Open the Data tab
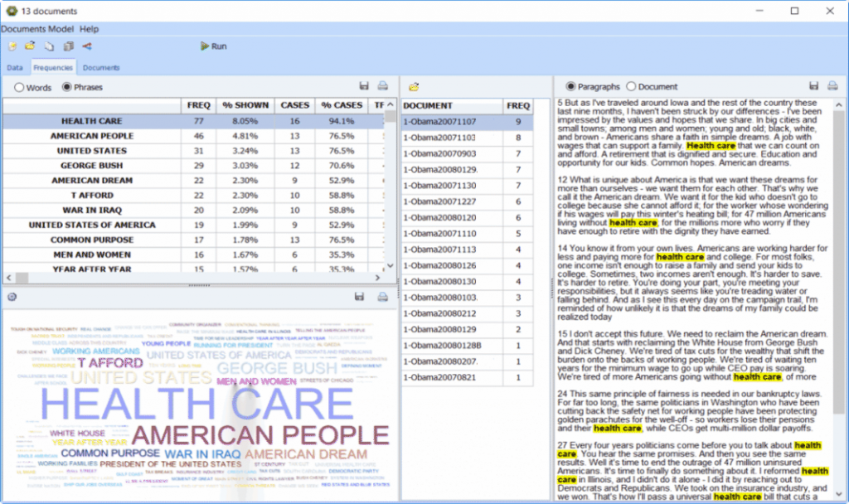 tap(14, 67)
